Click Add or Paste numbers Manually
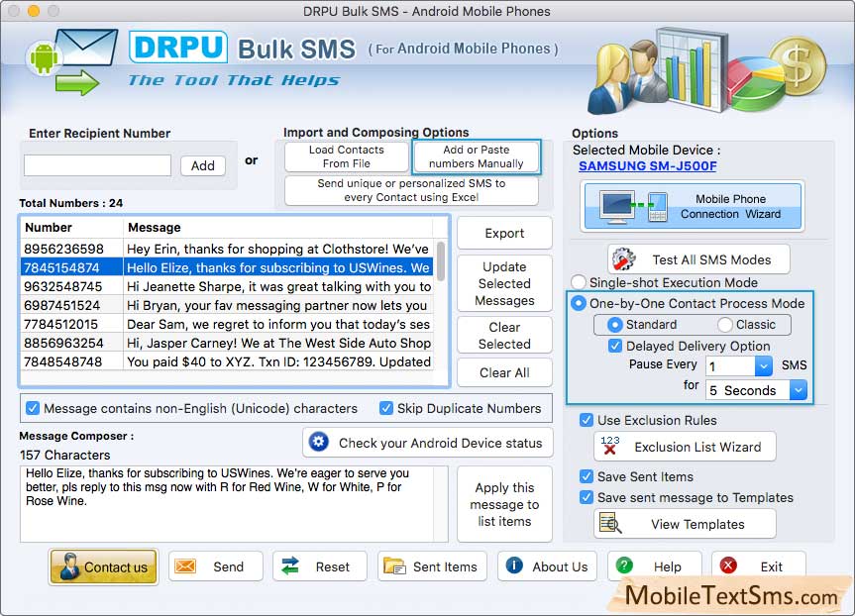Screen dimensions: 855x616 pyautogui.click(x=476, y=156)
